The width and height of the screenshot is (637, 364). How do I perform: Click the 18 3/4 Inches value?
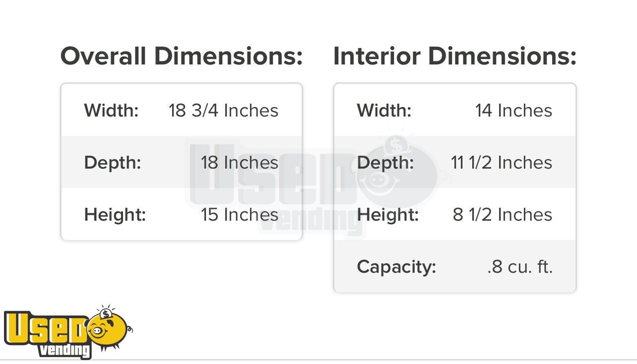(x=223, y=110)
